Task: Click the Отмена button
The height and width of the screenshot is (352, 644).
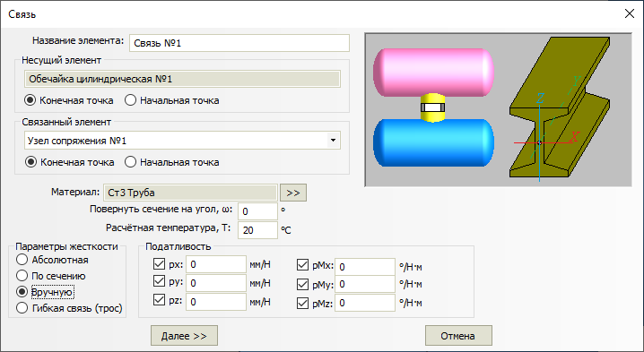Action: (458, 336)
